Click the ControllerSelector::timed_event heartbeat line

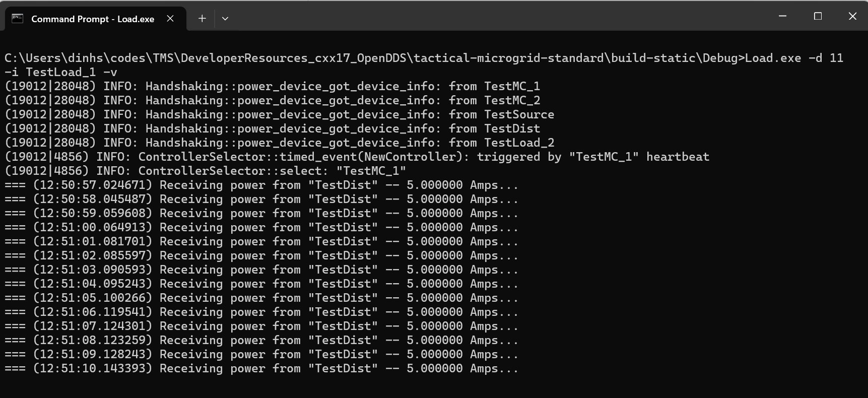[357, 157]
